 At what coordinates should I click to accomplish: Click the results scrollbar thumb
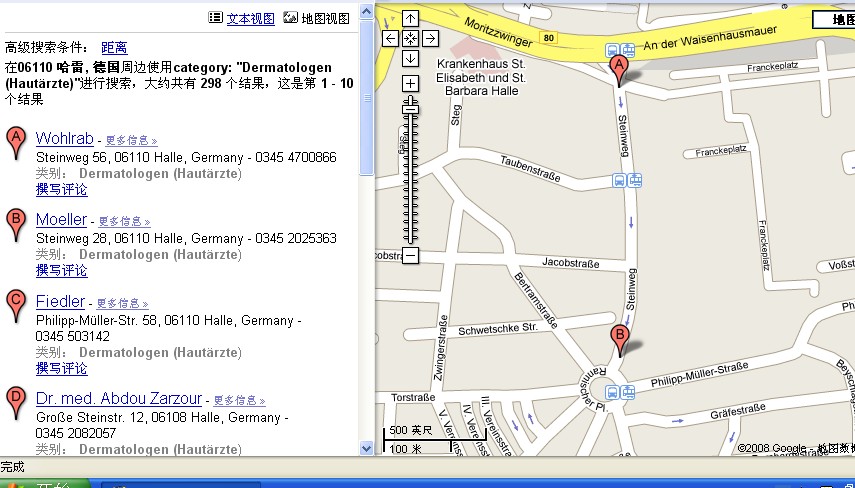366,98
